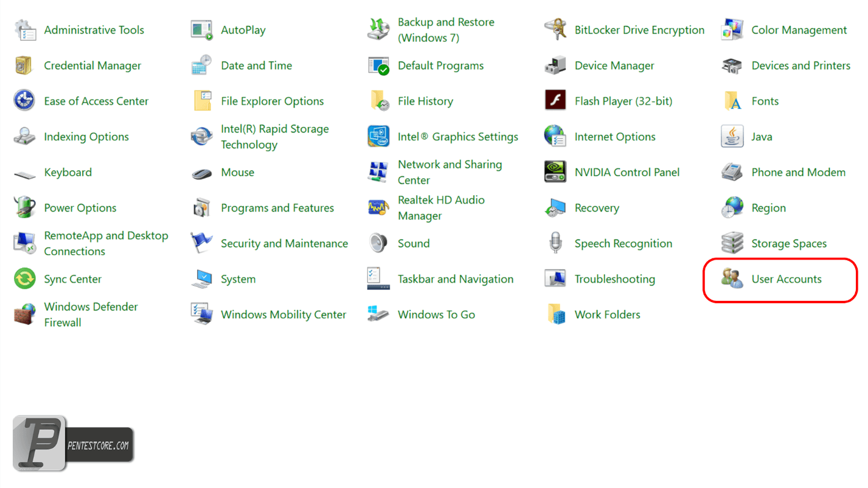
Task: Open the Programs and Features link
Action: [x=277, y=208]
